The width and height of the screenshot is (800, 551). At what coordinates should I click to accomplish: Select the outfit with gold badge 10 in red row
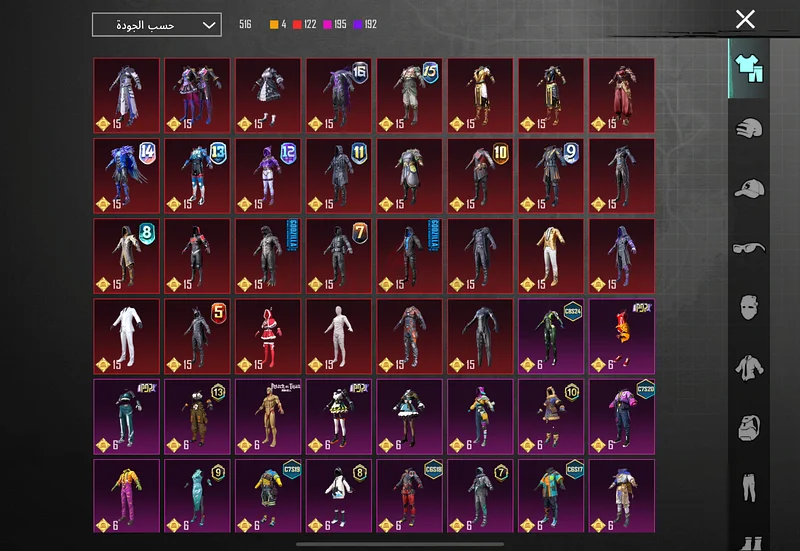pos(480,176)
